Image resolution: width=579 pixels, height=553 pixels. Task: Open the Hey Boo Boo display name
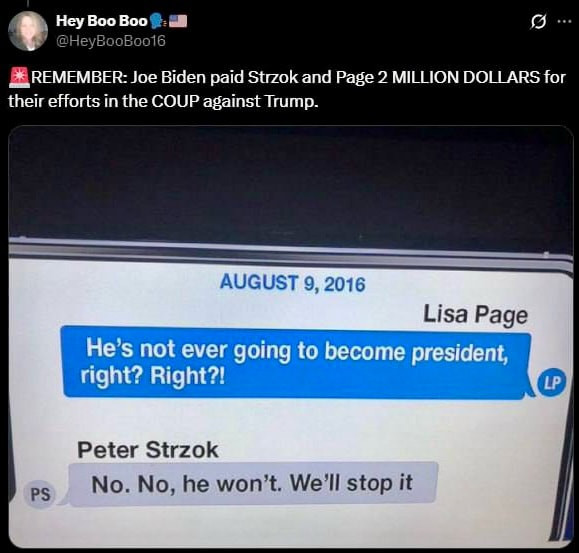coord(102,21)
